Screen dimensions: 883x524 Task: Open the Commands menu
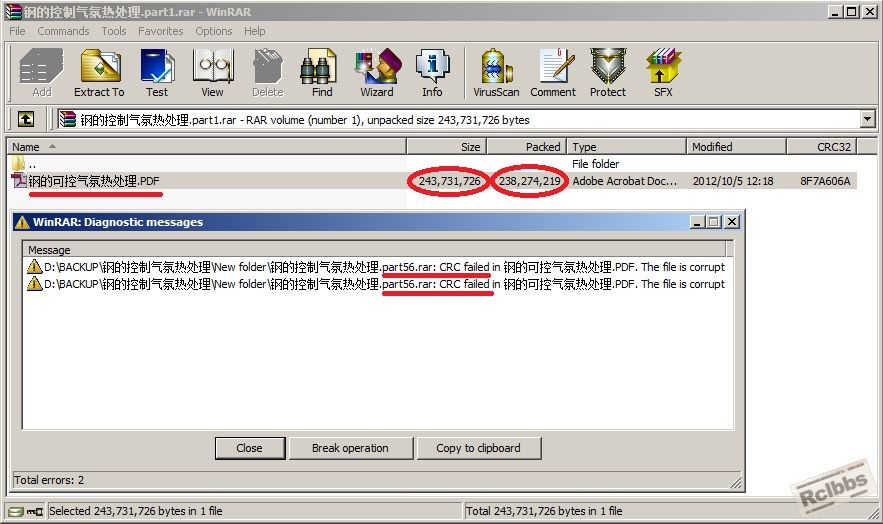(x=63, y=31)
